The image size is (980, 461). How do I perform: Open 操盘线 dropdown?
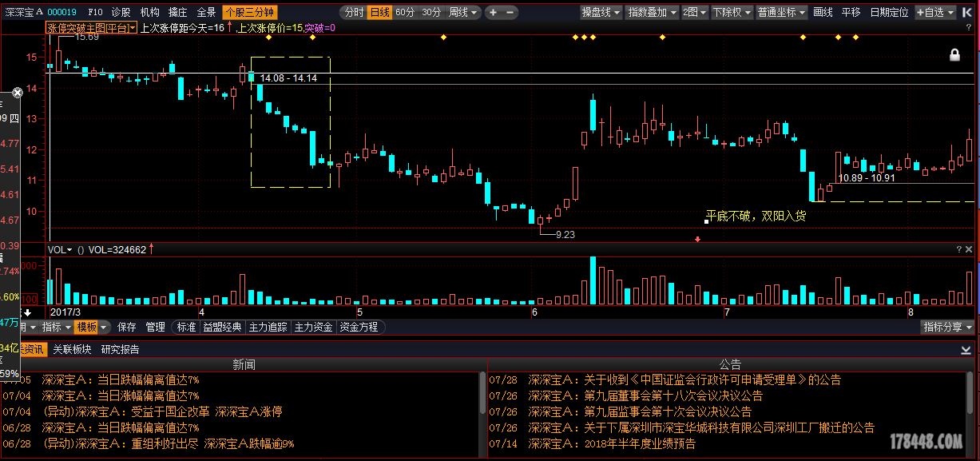point(601,13)
